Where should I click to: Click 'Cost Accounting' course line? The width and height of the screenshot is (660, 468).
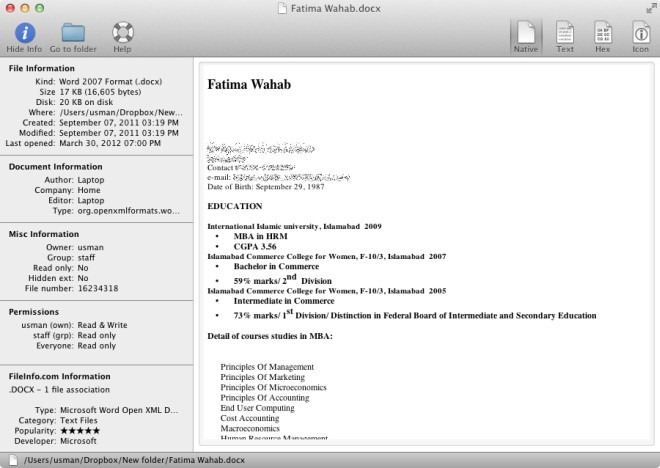click(x=250, y=418)
